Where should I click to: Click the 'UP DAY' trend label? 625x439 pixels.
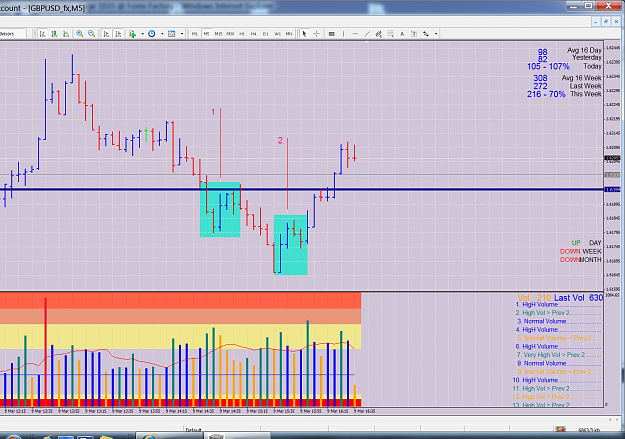click(x=586, y=243)
